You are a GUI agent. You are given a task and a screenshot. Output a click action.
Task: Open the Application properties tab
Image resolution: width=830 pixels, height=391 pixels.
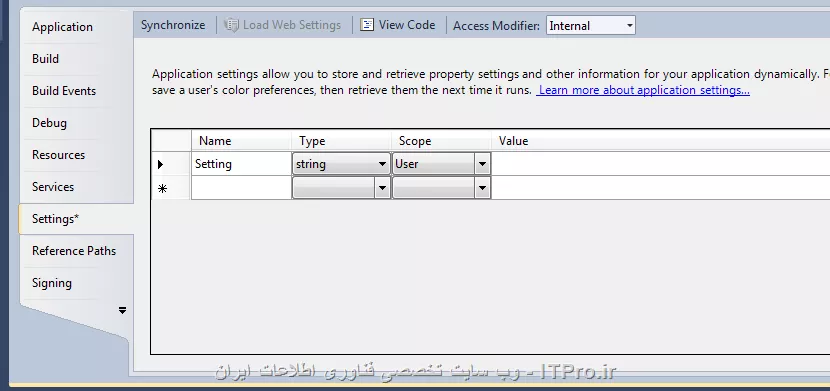coord(62,27)
